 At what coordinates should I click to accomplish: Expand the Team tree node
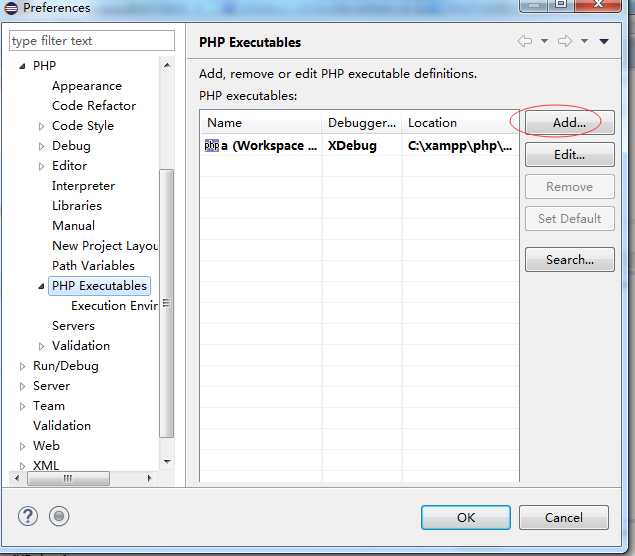pyautogui.click(x=22, y=406)
